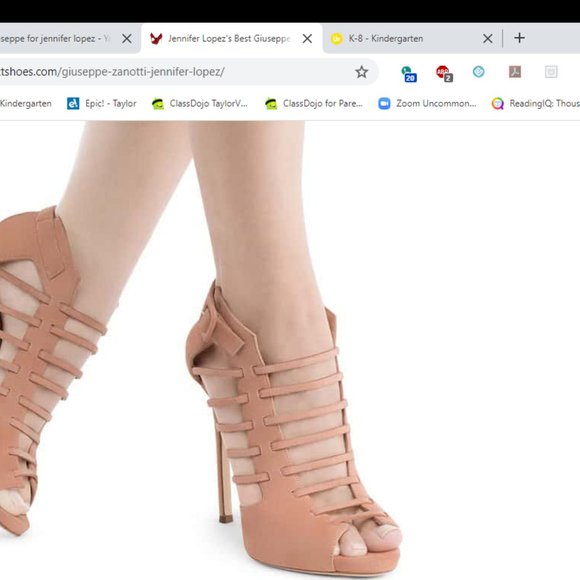This screenshot has width=580, height=580.
Task: Click the ReadingIQ bookmark favicon
Action: coord(498,104)
